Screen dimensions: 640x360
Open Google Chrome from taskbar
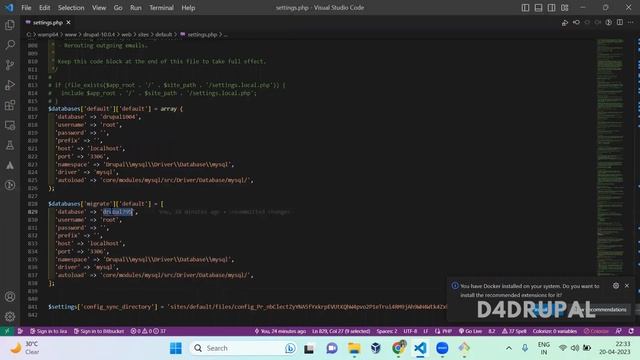tap(398, 348)
